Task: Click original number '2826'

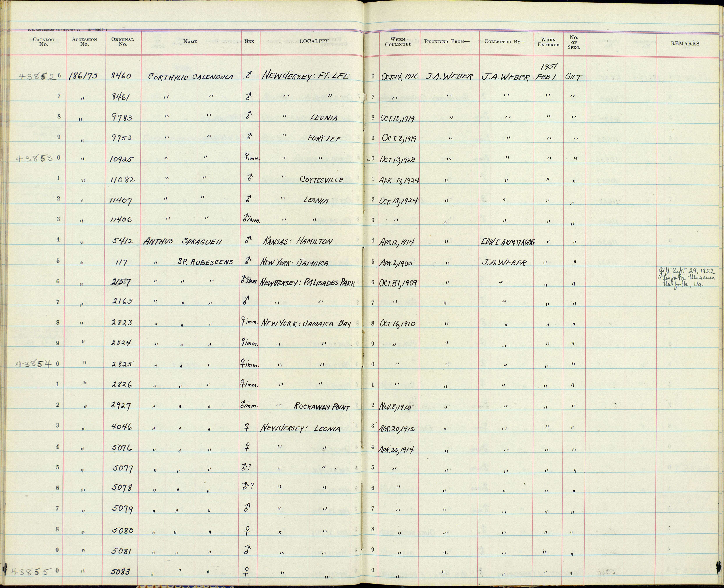Action: pos(122,385)
